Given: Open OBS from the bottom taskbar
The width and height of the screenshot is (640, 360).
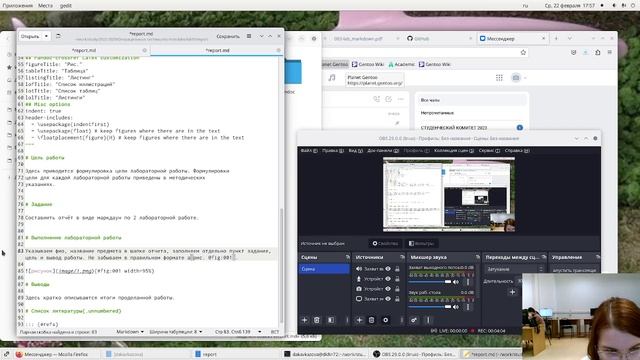Looking at the screenshot, I should pos(415,354).
